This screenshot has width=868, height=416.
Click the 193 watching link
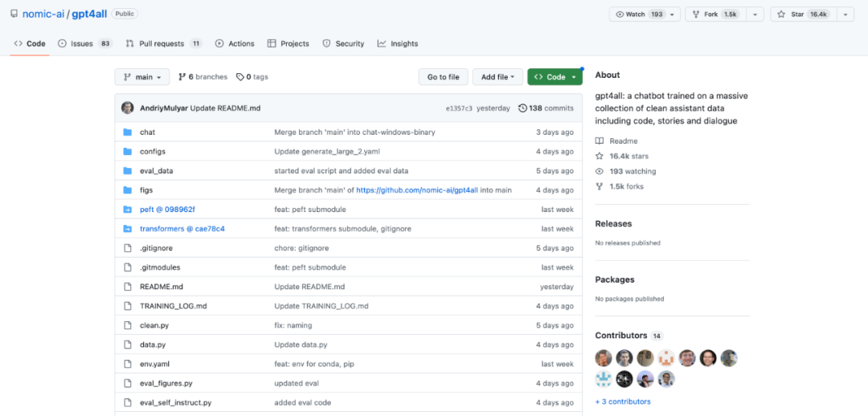click(633, 172)
